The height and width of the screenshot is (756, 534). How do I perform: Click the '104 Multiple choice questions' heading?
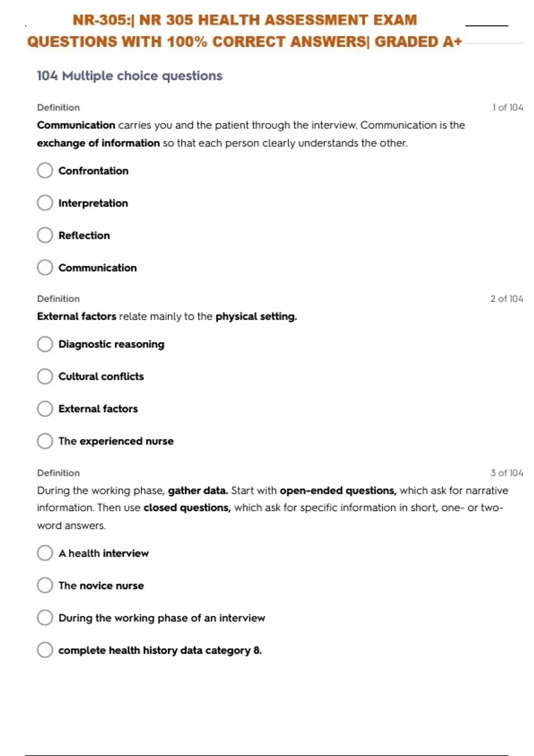pyautogui.click(x=129, y=76)
